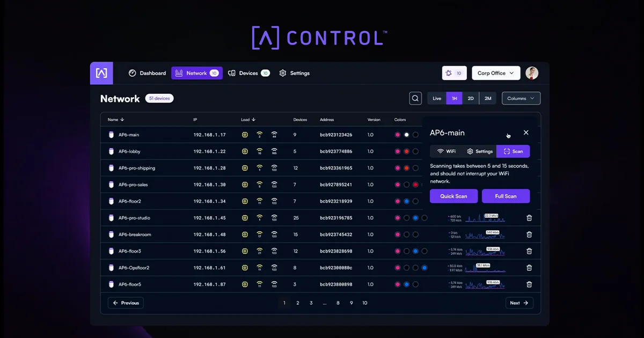This screenshot has width=644, height=338.
Task: Open the Devices tab in the top navigation
Action: click(x=248, y=73)
